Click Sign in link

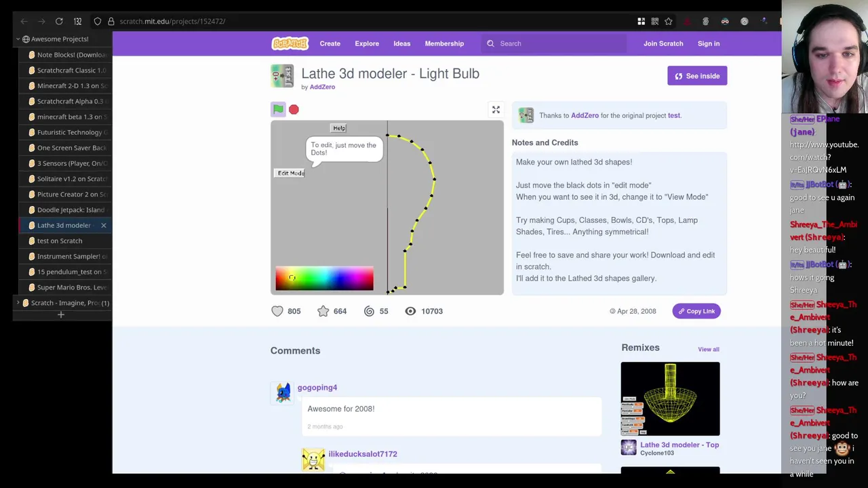click(709, 43)
